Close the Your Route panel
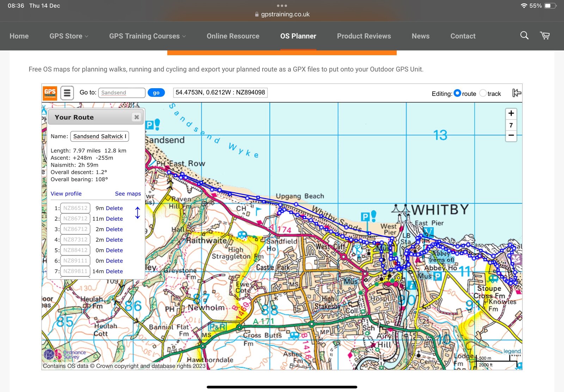 [136, 117]
